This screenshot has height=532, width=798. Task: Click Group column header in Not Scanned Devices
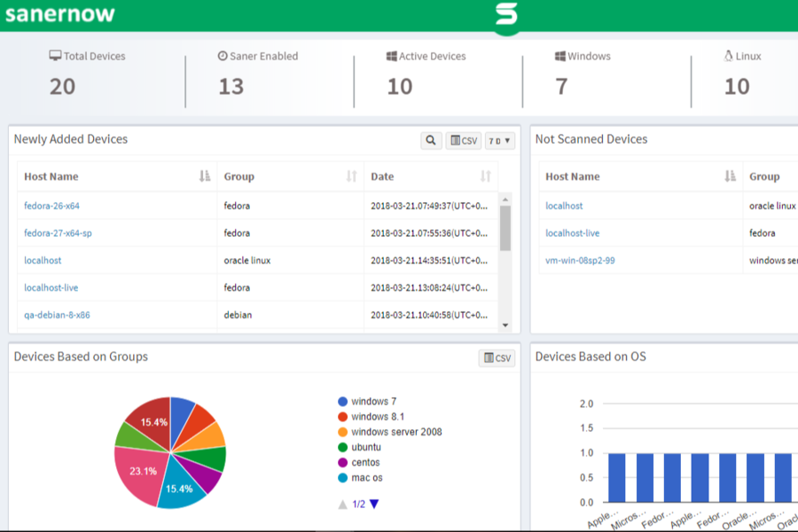tap(764, 176)
